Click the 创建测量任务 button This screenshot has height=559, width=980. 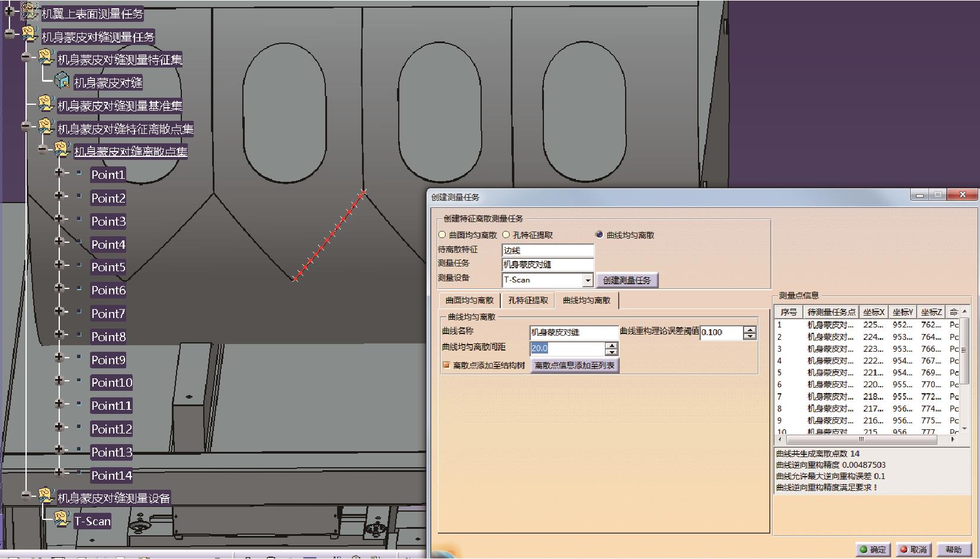click(x=627, y=280)
